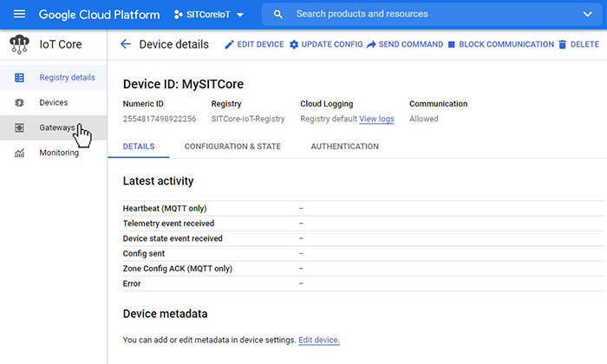Open Monitoring in the sidebar

click(54, 153)
